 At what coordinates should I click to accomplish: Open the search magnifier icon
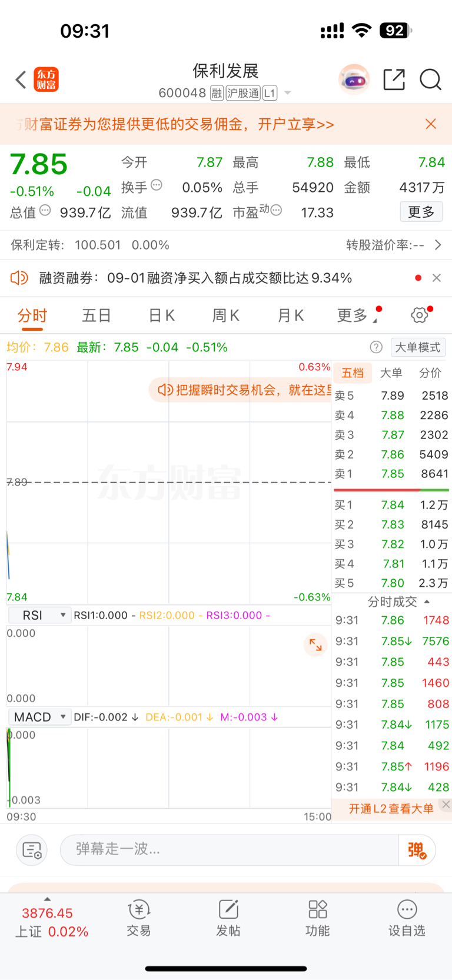point(430,79)
